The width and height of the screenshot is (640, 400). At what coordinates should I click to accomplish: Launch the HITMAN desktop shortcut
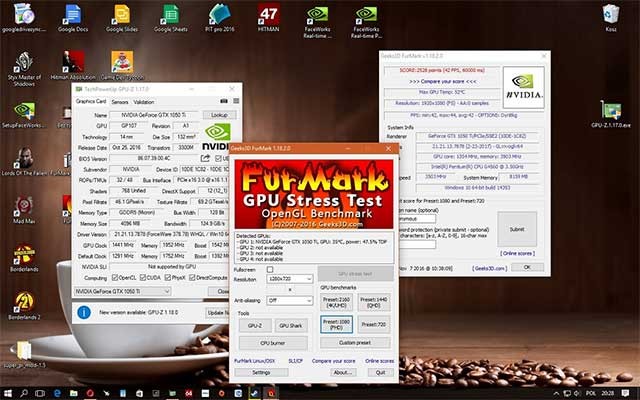click(x=269, y=18)
